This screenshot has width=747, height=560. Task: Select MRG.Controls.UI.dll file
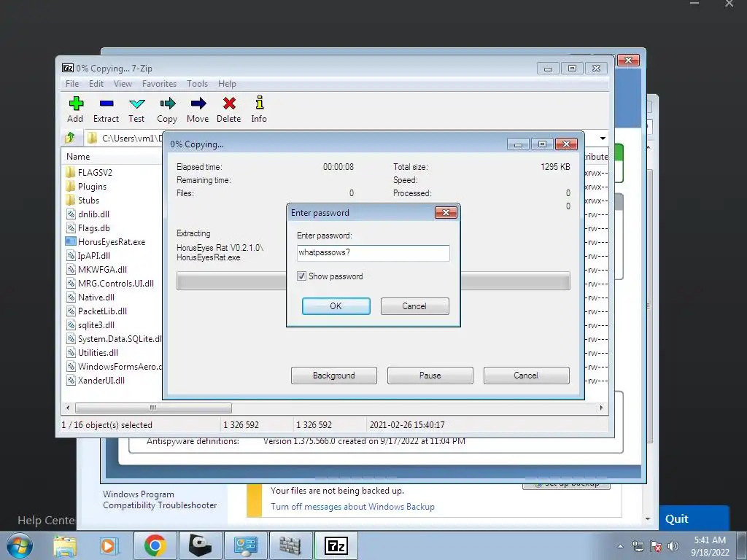(109, 284)
